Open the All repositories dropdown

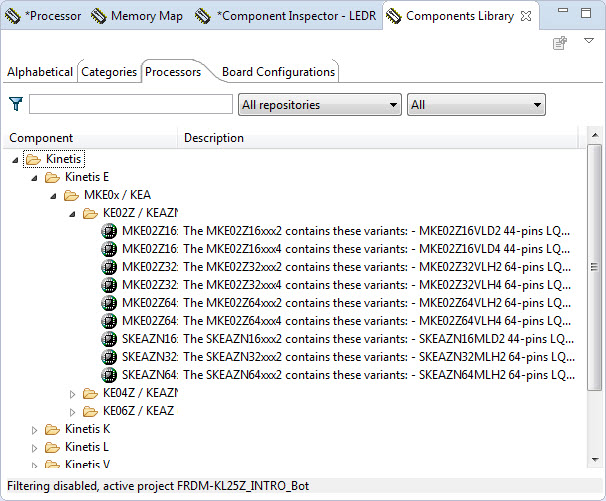320,104
